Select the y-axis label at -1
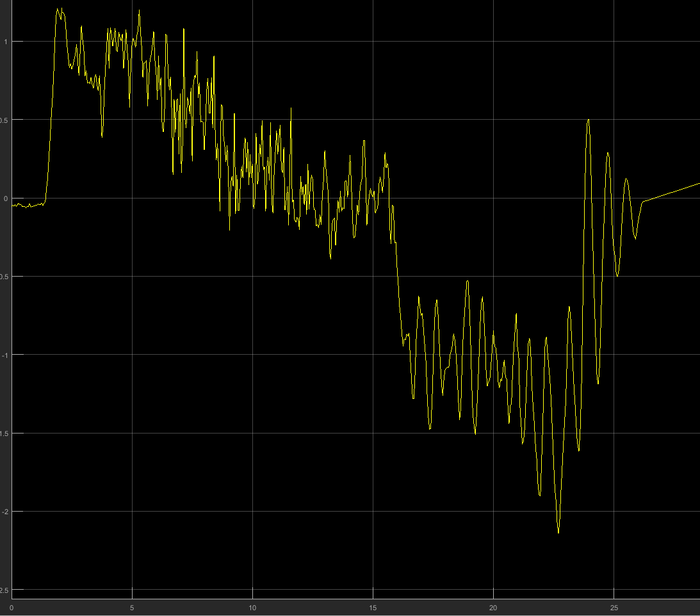The height and width of the screenshot is (616, 700). [4, 355]
